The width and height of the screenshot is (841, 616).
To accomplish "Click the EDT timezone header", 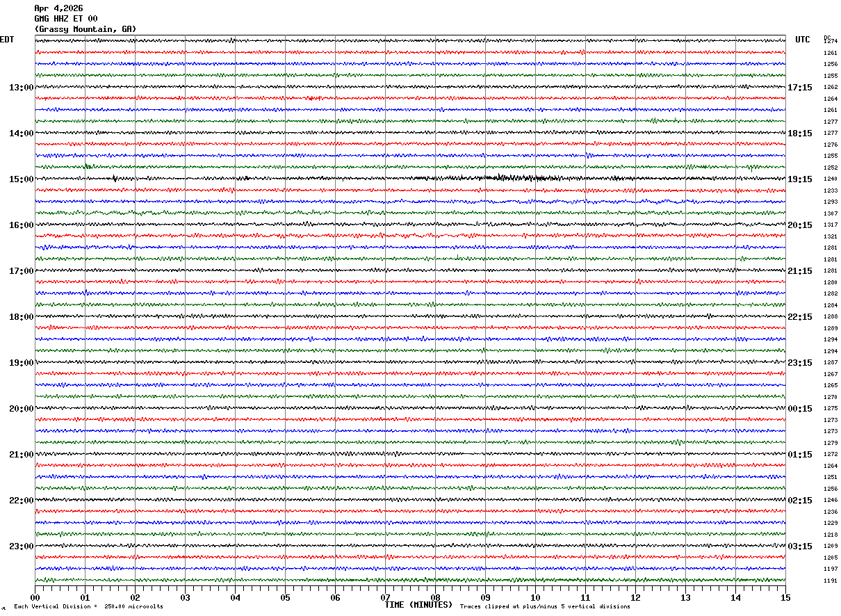I will click(x=7, y=40).
